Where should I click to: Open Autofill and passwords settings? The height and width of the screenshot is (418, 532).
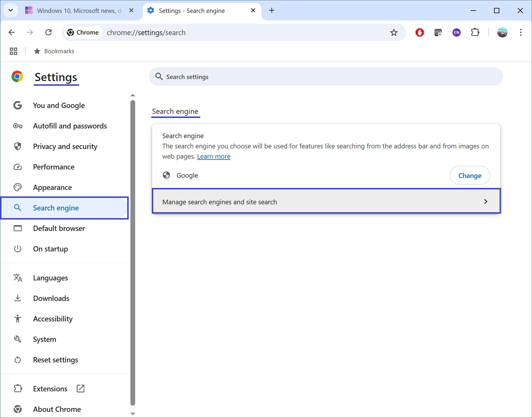(64, 126)
